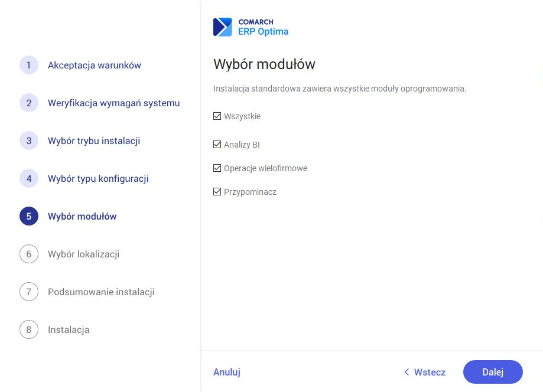Uncheck the Wszystkie checkbox
The image size is (543, 392).
pos(217,116)
